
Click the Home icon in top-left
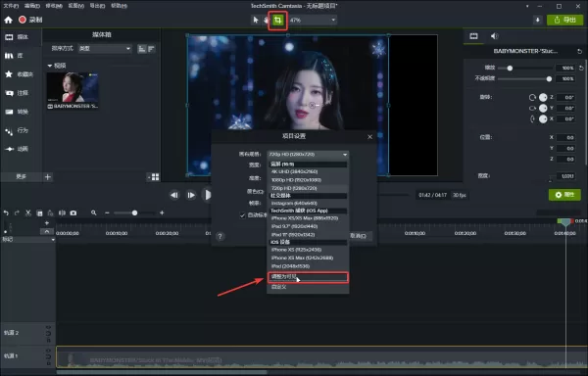8,20
